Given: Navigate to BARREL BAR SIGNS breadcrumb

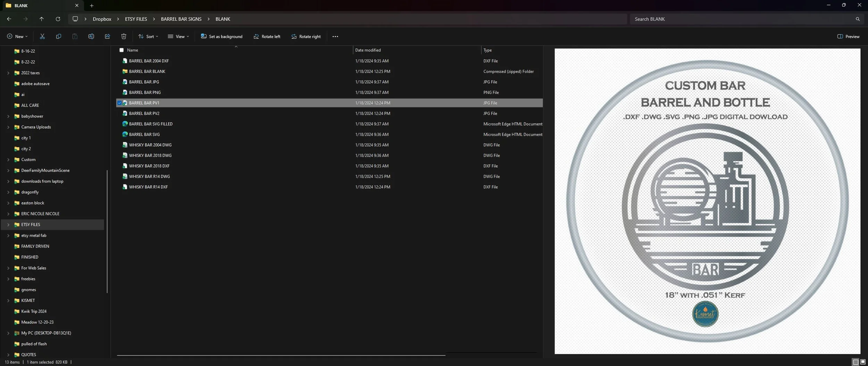Looking at the screenshot, I should [x=181, y=19].
